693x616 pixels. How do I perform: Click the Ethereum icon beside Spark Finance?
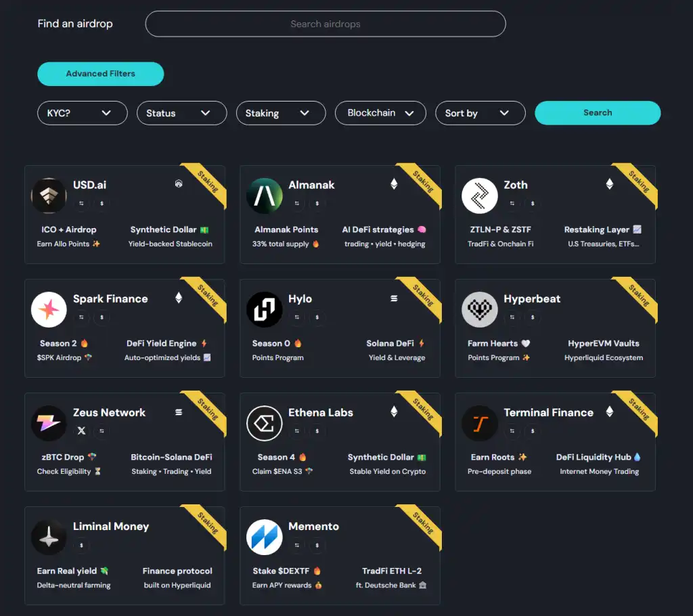[x=178, y=296]
